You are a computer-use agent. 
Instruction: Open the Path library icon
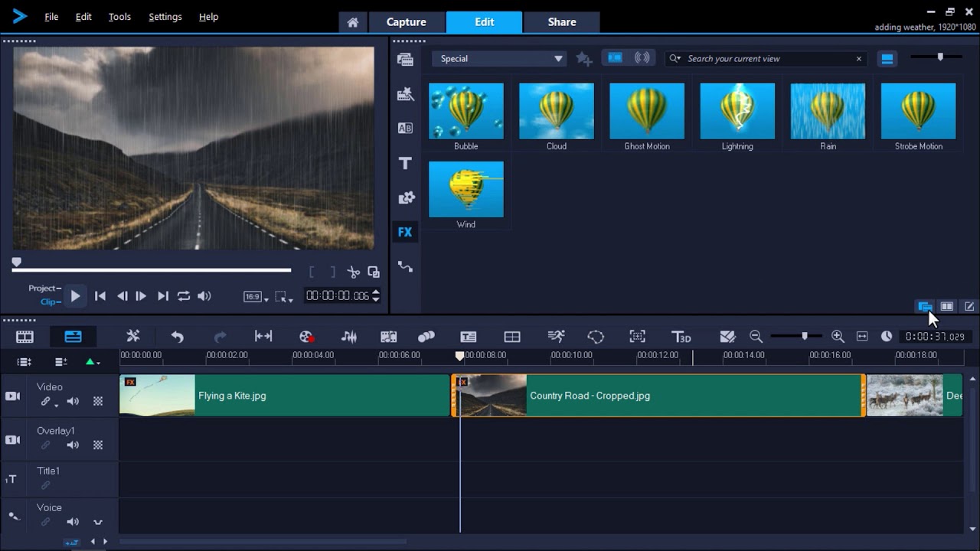click(x=405, y=266)
